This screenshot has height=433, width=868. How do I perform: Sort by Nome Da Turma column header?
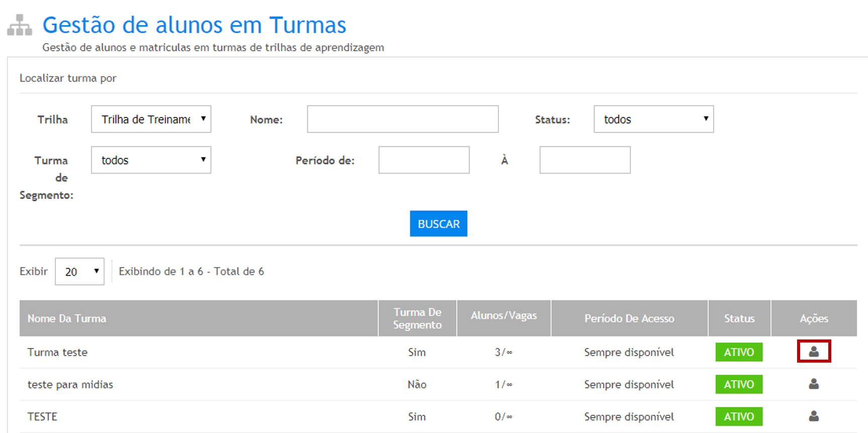click(67, 318)
